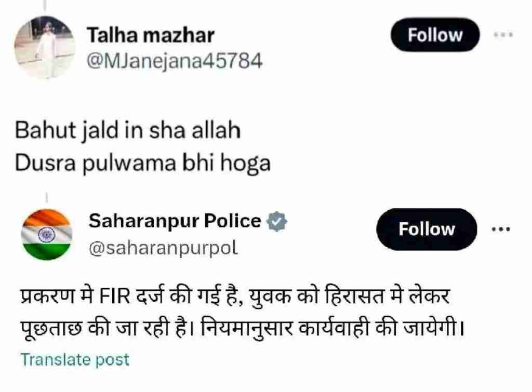Click the Saharanpur Police verified badge
532x392 pixels.
coord(277,221)
